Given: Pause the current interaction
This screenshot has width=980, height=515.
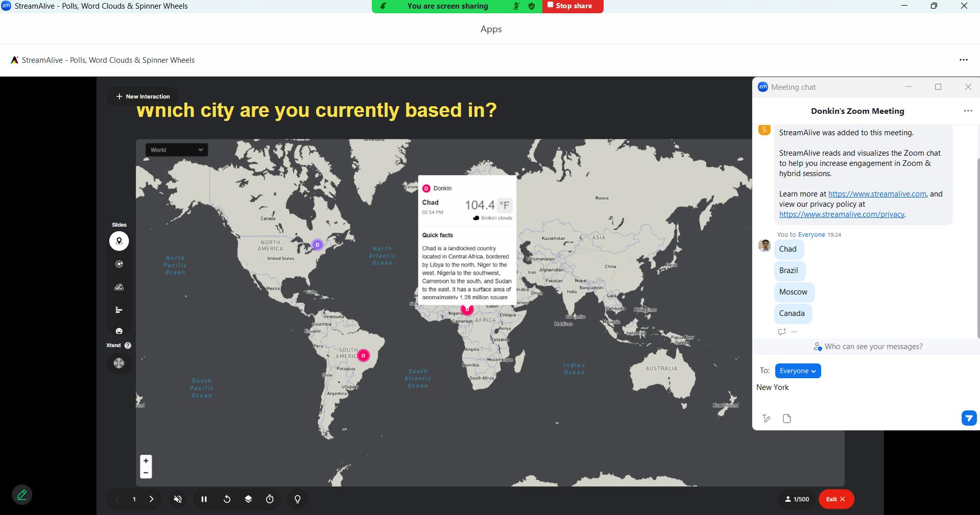Looking at the screenshot, I should click(204, 499).
